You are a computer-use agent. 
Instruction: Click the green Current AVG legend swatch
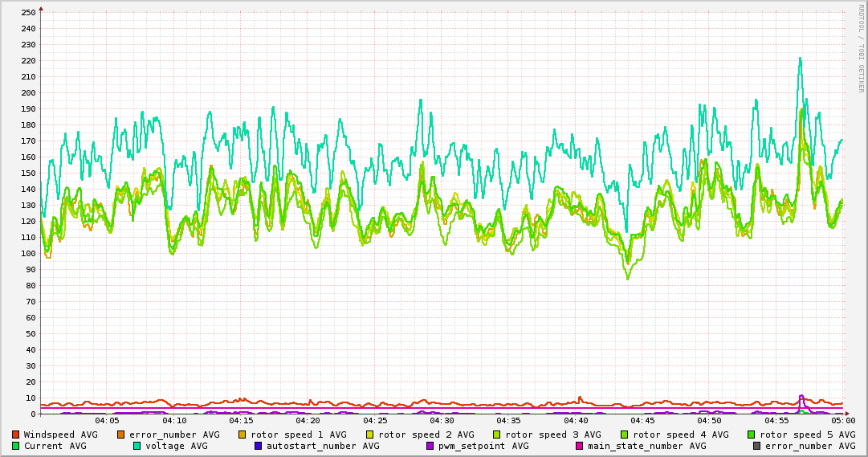tap(15, 446)
